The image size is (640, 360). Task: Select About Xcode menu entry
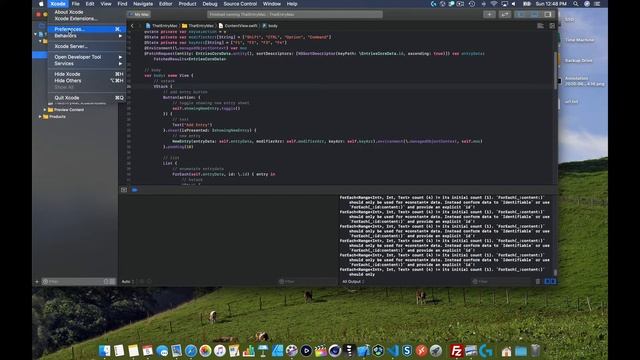69,12
